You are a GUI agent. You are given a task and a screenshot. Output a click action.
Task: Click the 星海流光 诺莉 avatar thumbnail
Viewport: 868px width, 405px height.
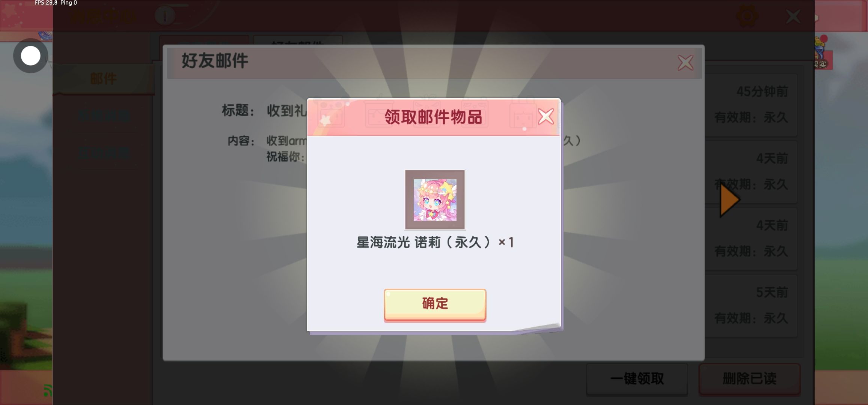435,199
